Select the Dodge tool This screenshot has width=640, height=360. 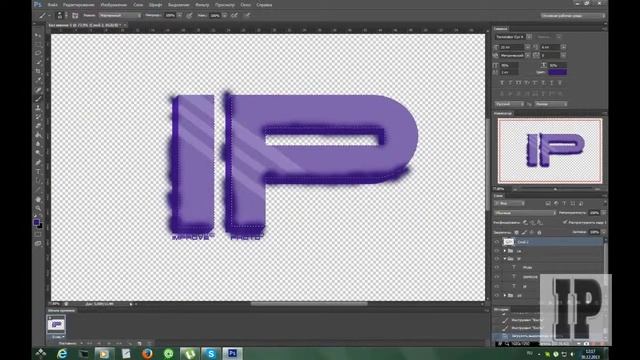38,153
